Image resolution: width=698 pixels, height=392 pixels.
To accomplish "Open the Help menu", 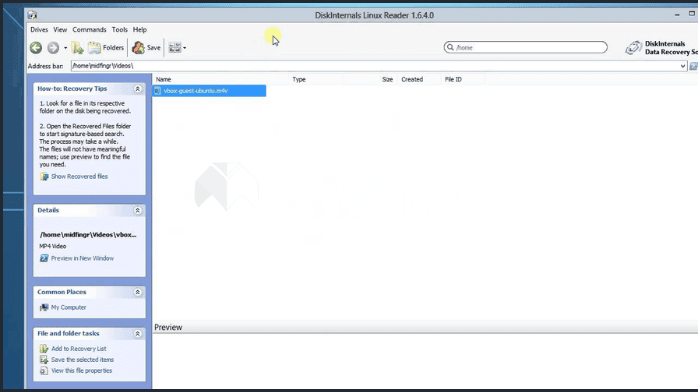I will tap(140, 30).
